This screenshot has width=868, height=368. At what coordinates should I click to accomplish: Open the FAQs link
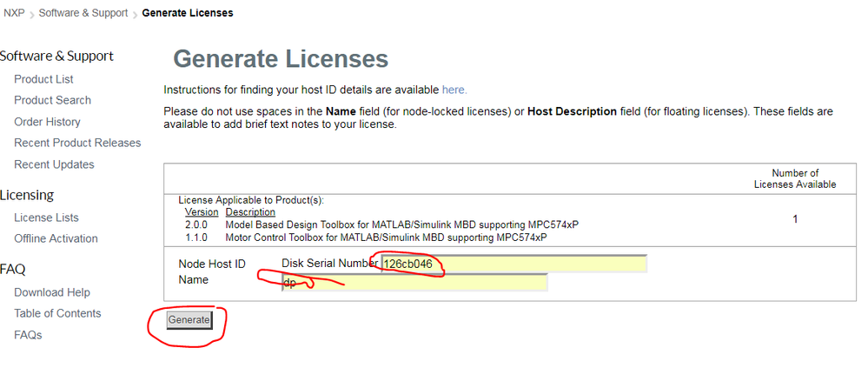click(28, 335)
